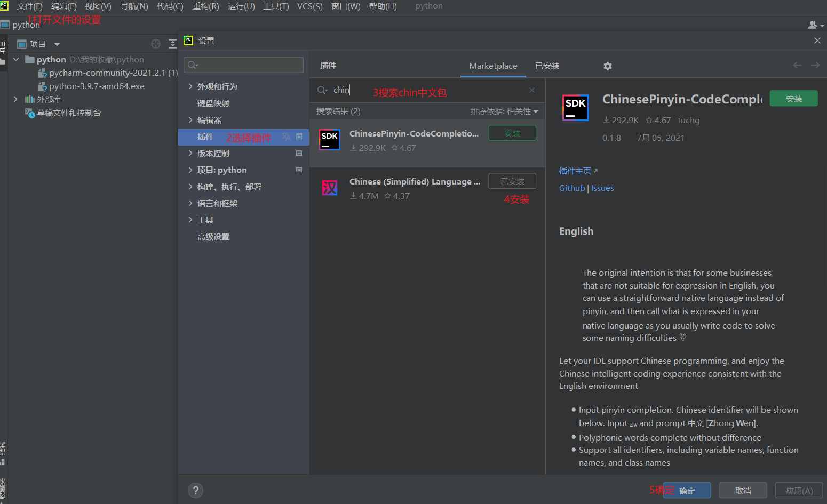Image resolution: width=827 pixels, height=504 pixels.
Task: Open the 帮助(H) menu
Action: (x=383, y=6)
